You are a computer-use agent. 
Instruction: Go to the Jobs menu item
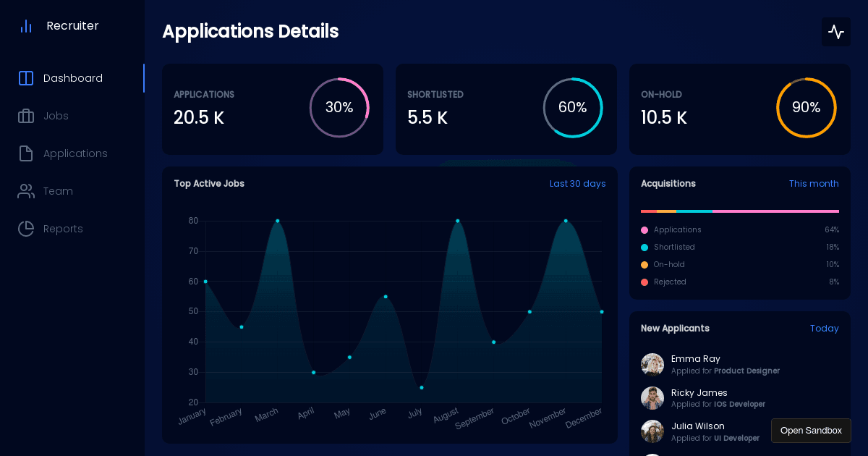(56, 116)
